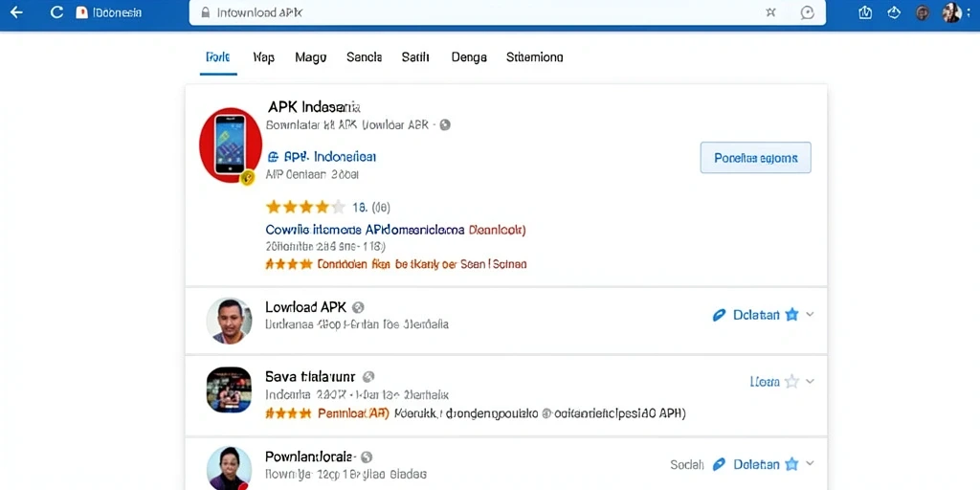This screenshot has width=980, height=490.
Task: Expand the chevron on Sava tlalaruinr row
Action: (810, 381)
